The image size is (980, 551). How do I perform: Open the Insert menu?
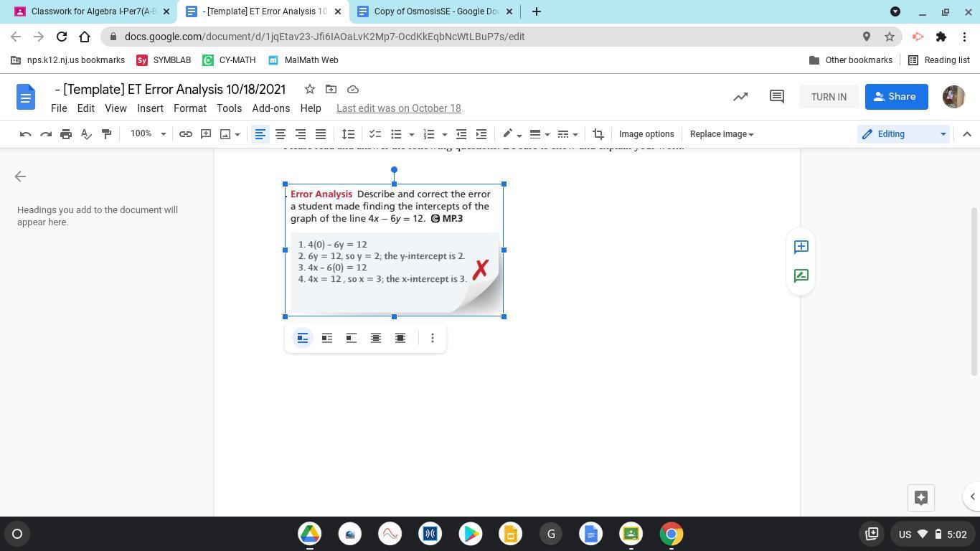coord(150,108)
